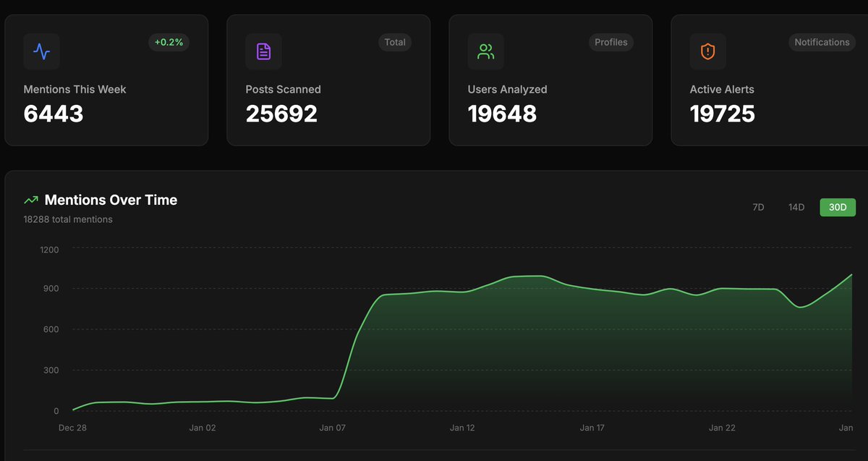Click the purple document icon on Posts Scanned
Screen dimensions: 868x461
click(x=264, y=51)
